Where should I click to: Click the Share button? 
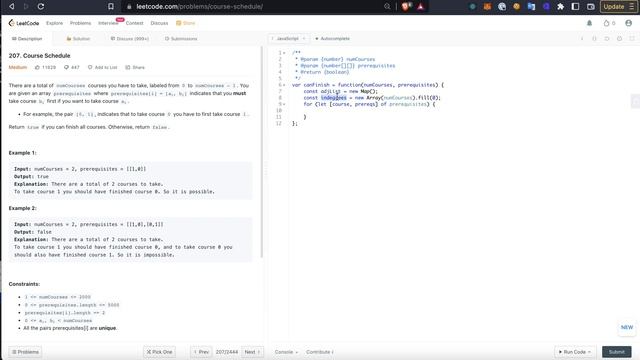(135, 67)
